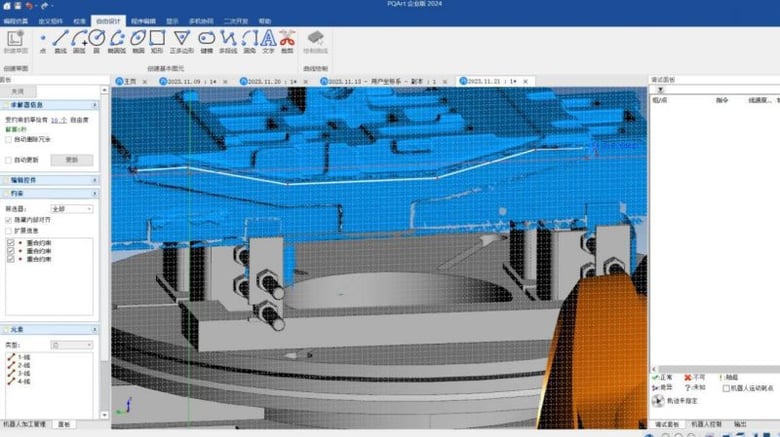Pick the 正多边形 polygon tool
Viewport: 780px width, 437px height.
point(182,40)
